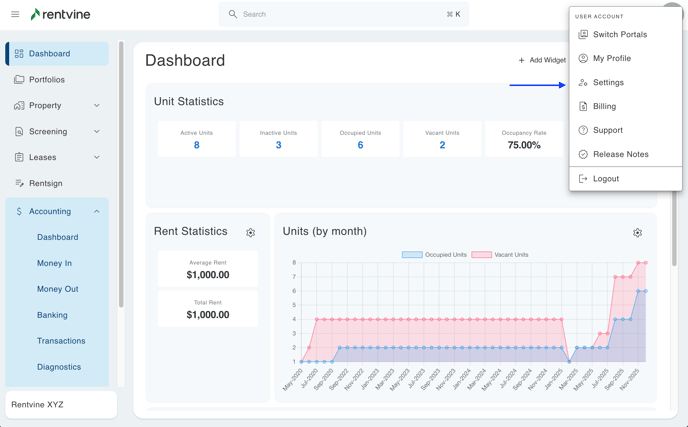Select Switch Portals menu option
This screenshot has height=427, width=688.
click(x=619, y=34)
